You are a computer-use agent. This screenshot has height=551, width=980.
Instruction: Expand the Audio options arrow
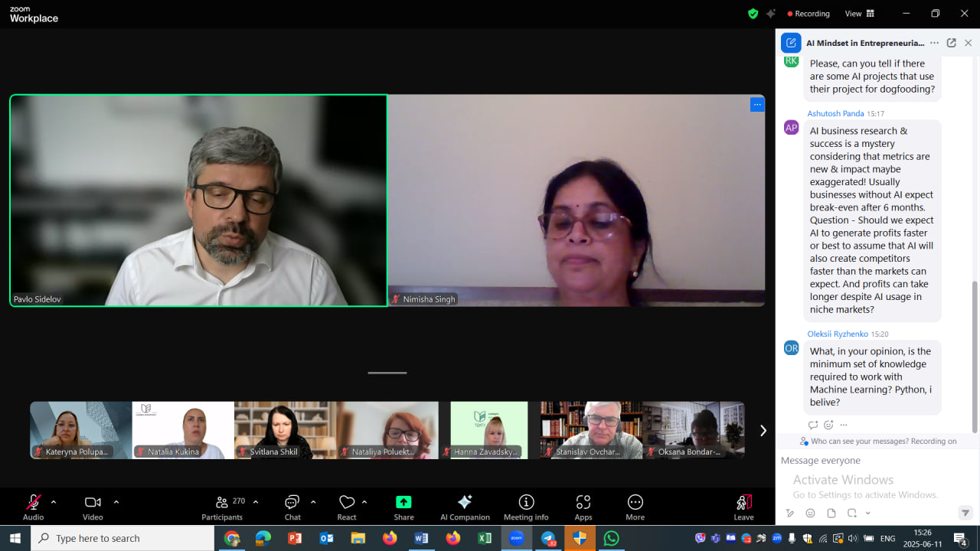(54, 502)
